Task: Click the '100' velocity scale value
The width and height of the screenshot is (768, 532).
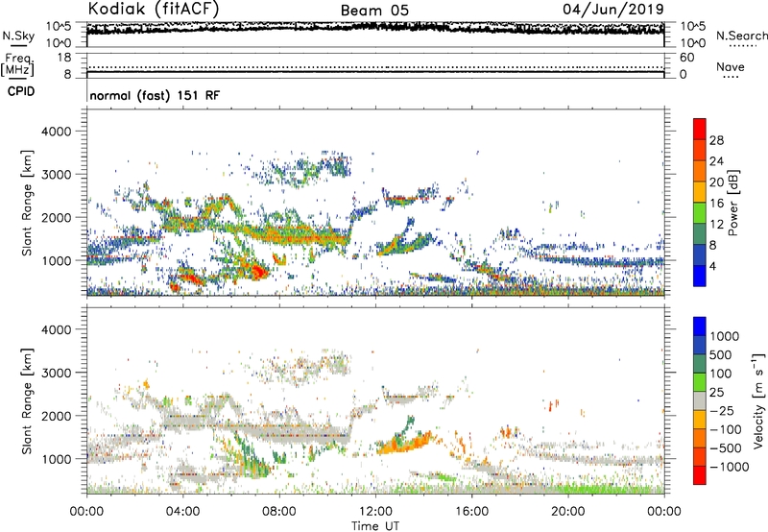Action: coord(721,374)
